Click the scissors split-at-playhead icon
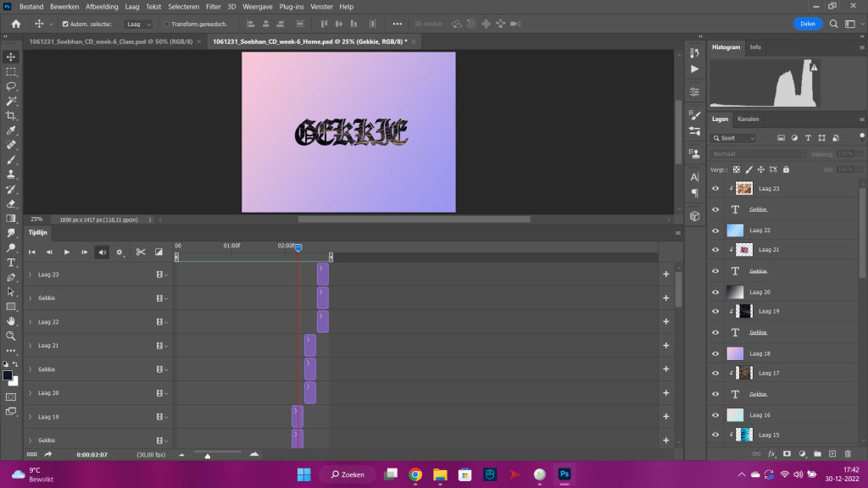This screenshot has height=488, width=868. [x=141, y=252]
